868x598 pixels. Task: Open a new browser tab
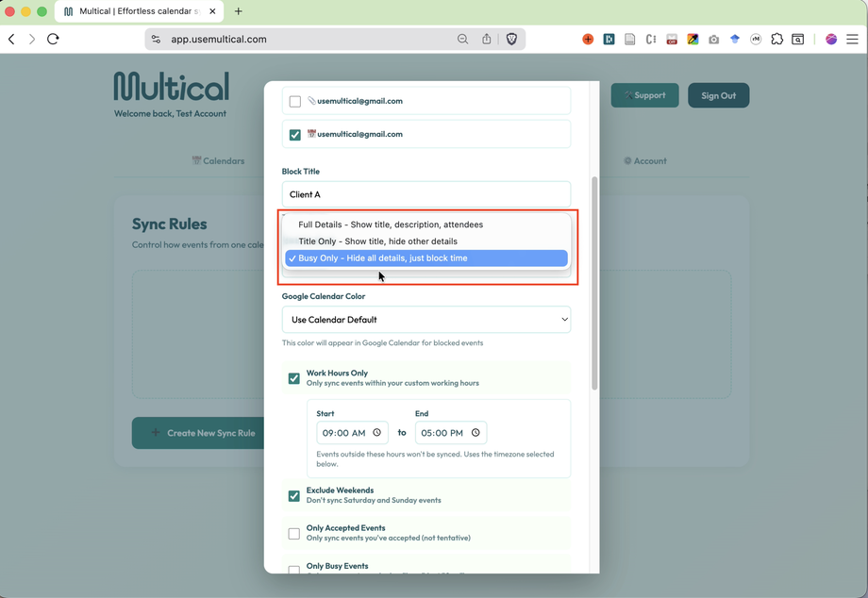pyautogui.click(x=239, y=11)
